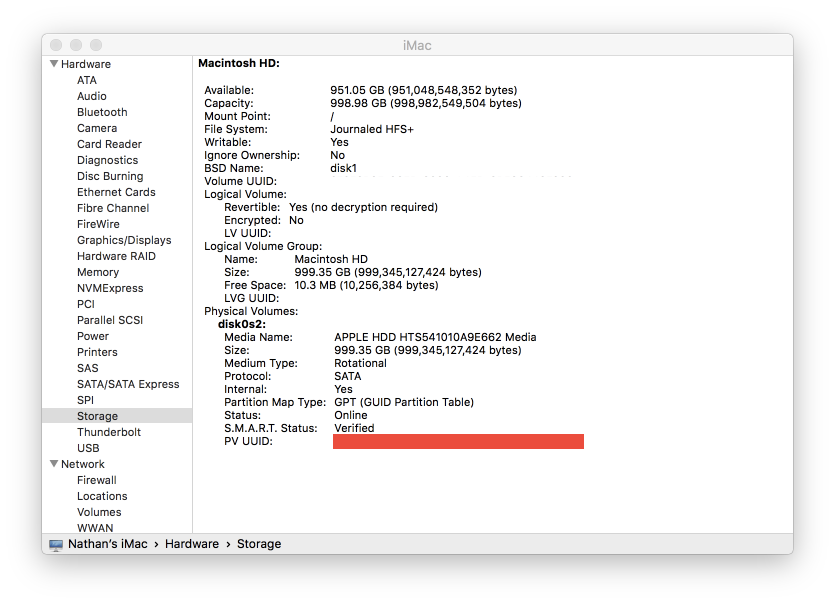Click the BSD Name value disk1
The width and height of the screenshot is (835, 604).
[343, 168]
